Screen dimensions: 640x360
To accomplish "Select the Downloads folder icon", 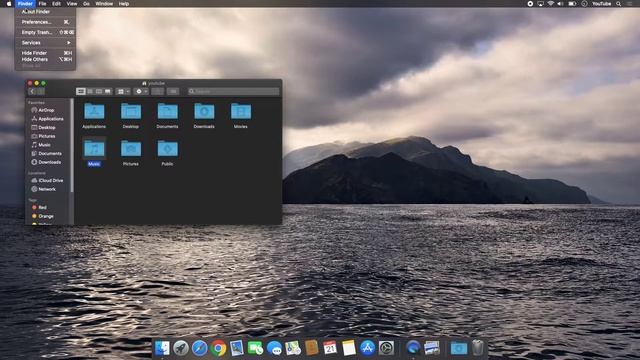I will [204, 111].
